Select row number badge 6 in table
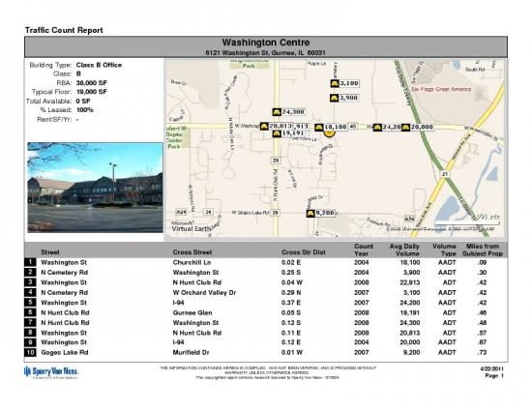This screenshot has width=532, height=411. [x=30, y=312]
